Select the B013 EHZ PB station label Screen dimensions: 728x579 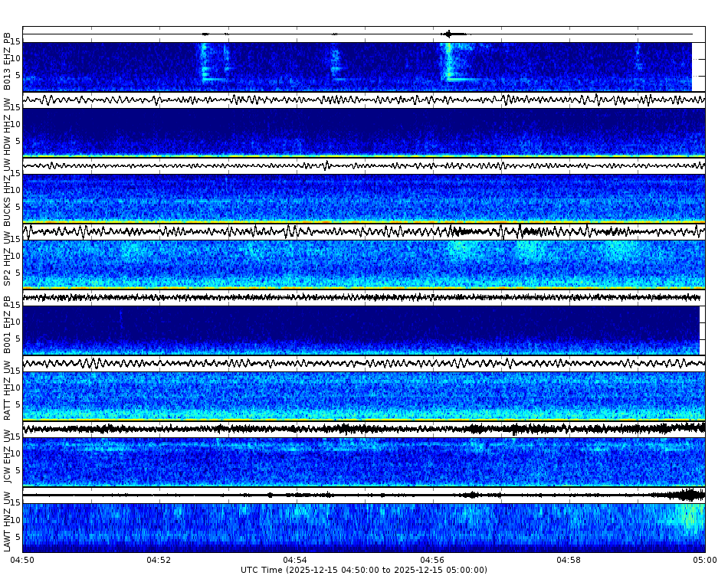click(x=8, y=61)
